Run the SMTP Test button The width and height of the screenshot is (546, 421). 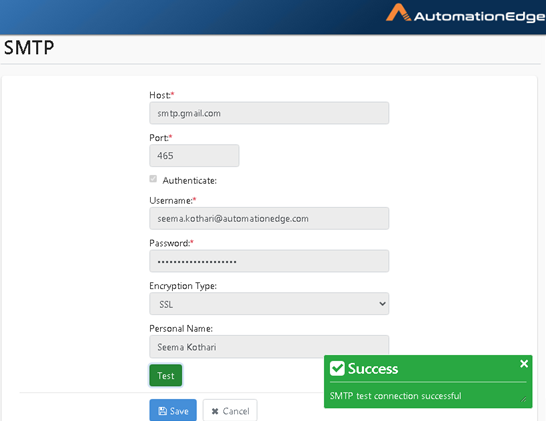166,375
